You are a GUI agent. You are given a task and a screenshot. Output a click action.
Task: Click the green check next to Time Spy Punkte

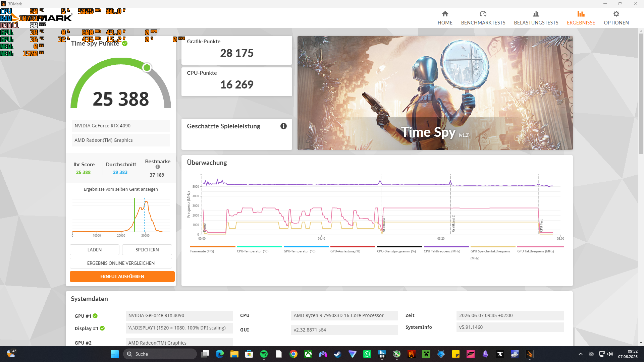[x=125, y=44]
